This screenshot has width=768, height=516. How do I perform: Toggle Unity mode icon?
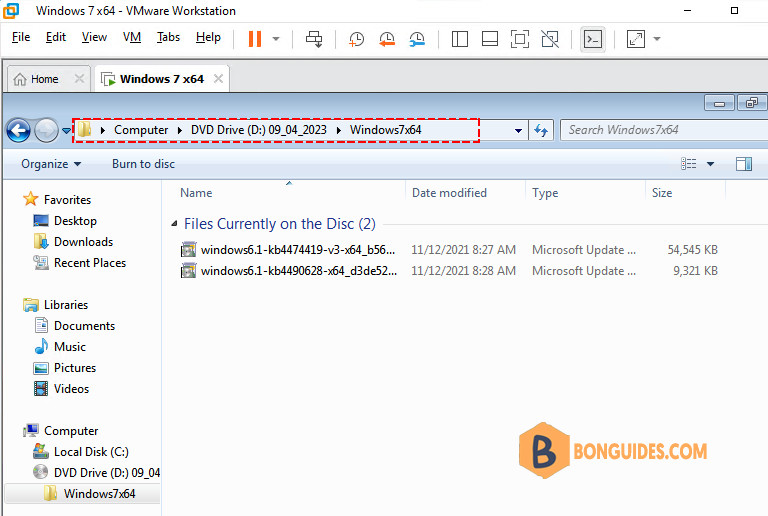coord(550,39)
